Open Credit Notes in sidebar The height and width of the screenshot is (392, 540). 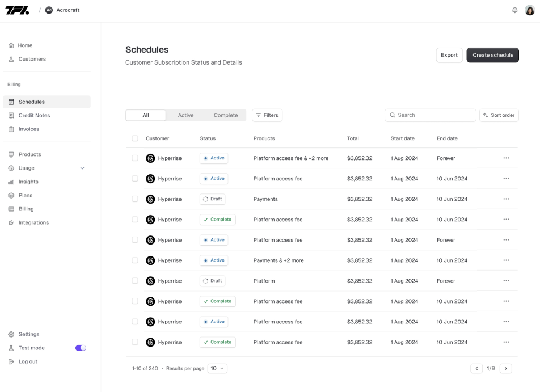point(34,116)
